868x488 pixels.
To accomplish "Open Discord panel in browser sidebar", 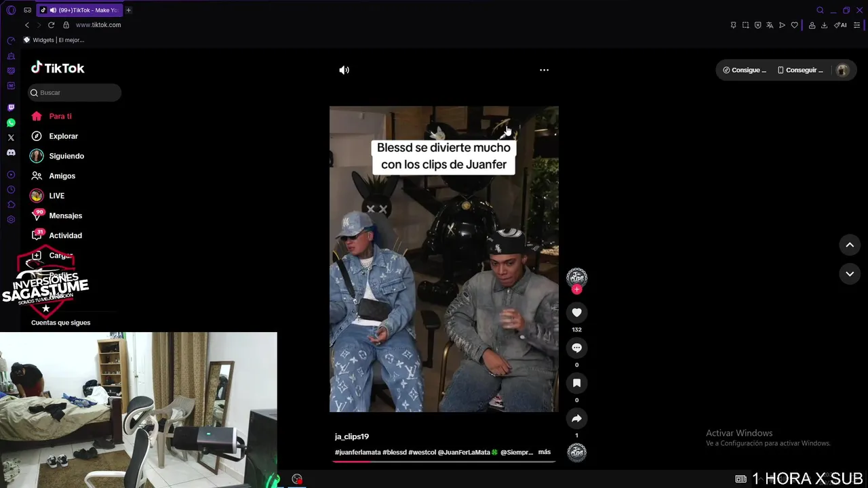I will [11, 152].
